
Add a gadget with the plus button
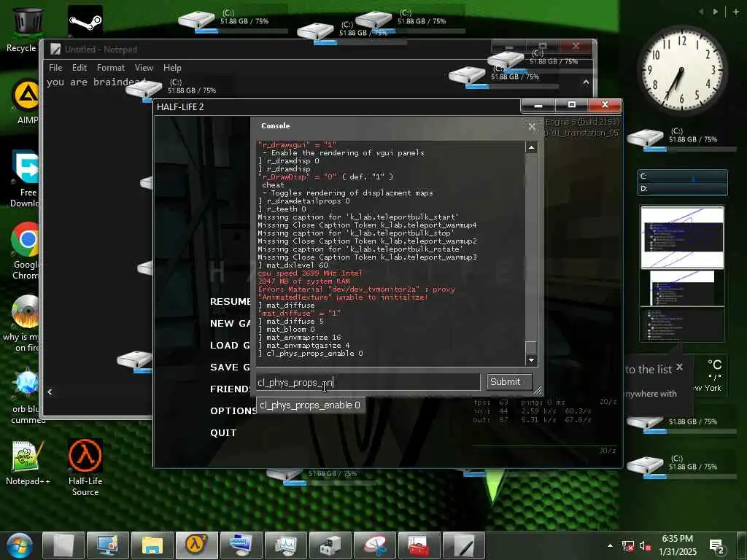click(735, 12)
